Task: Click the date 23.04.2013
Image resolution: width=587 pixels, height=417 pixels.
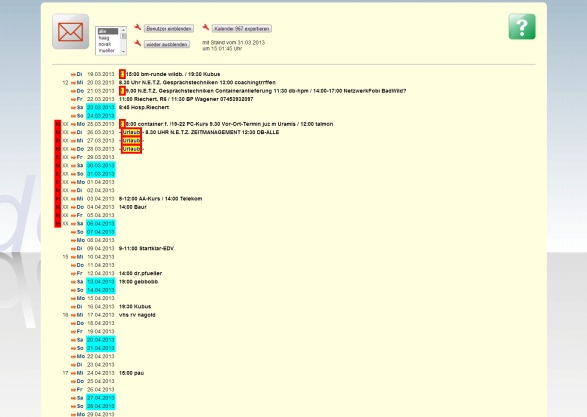Action: (x=101, y=365)
